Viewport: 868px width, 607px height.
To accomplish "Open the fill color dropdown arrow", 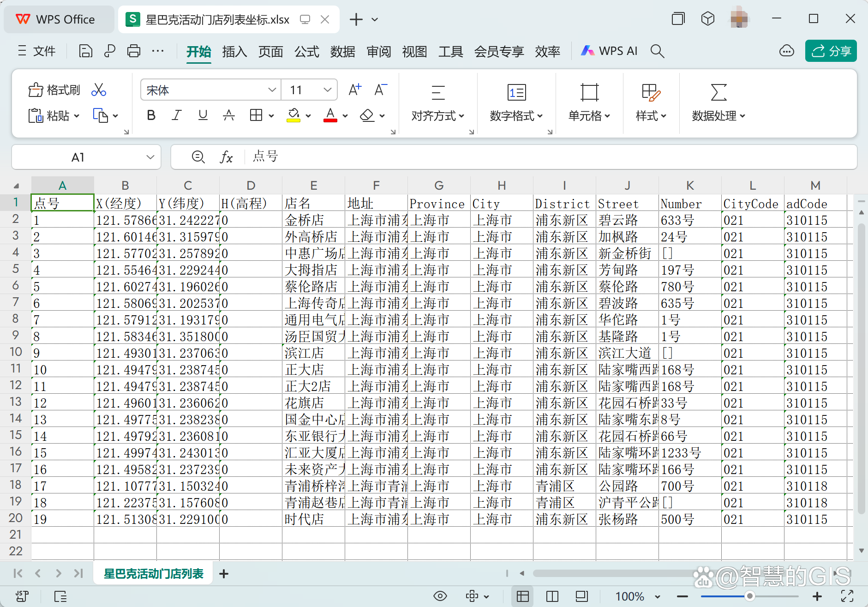I will [x=308, y=116].
